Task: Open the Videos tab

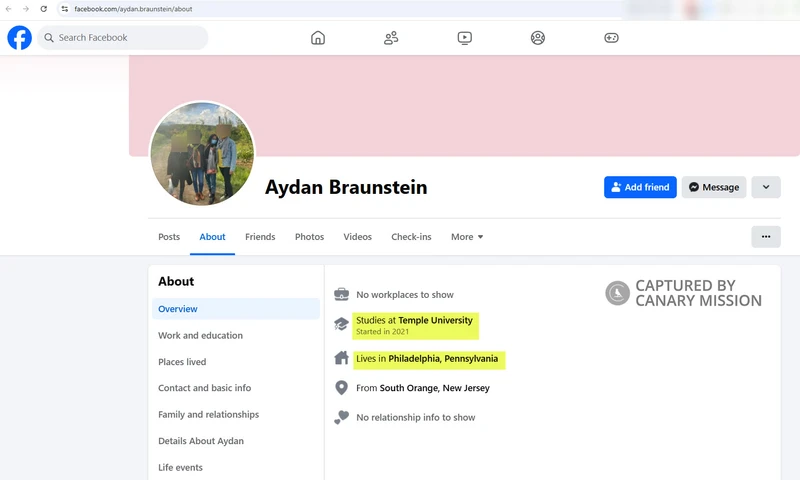Action: pyautogui.click(x=357, y=237)
